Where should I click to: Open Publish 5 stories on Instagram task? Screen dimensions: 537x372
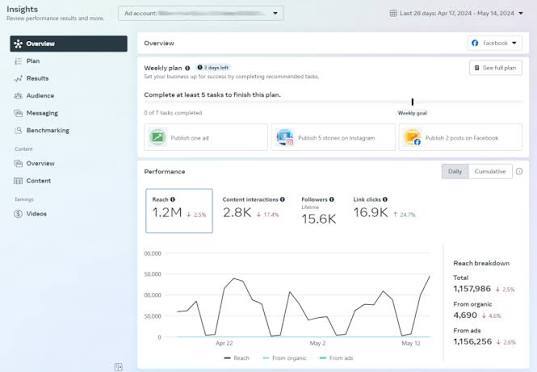click(333, 137)
